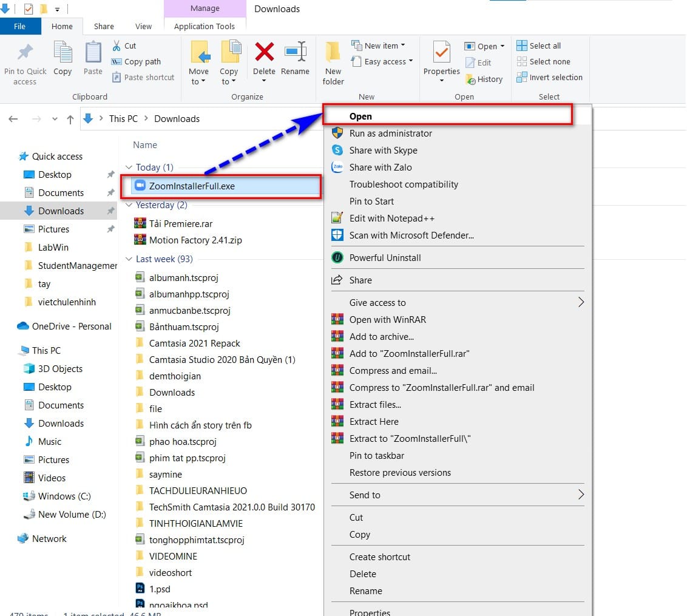687x616 pixels.
Task: Choose Pin to Start
Action: [458, 201]
